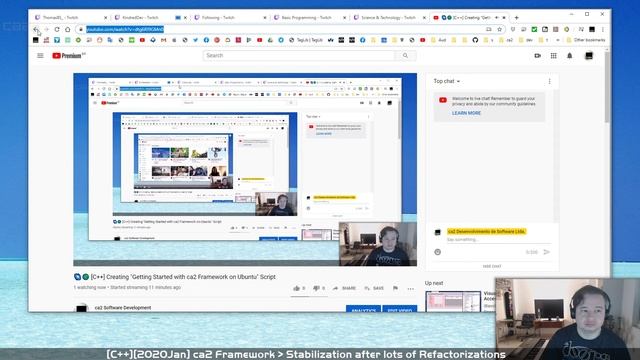The height and width of the screenshot is (360, 640).
Task: Click the YouTube search magnifier button
Action: [405, 56]
